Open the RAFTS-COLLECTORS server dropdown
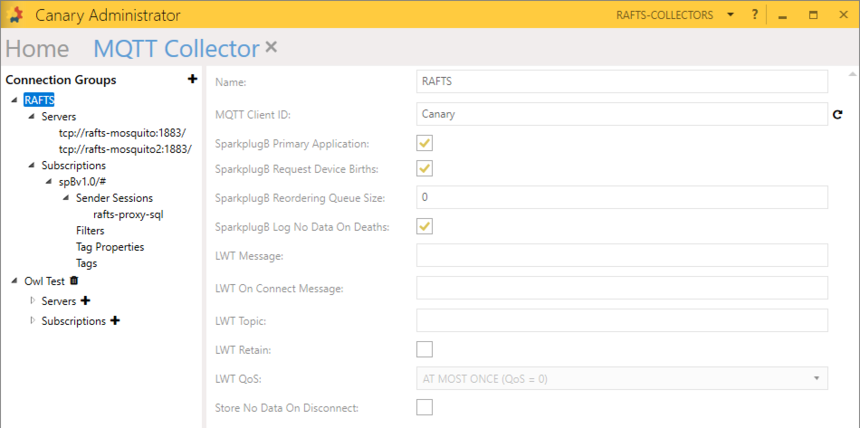Image resolution: width=860 pixels, height=428 pixels. [731, 15]
